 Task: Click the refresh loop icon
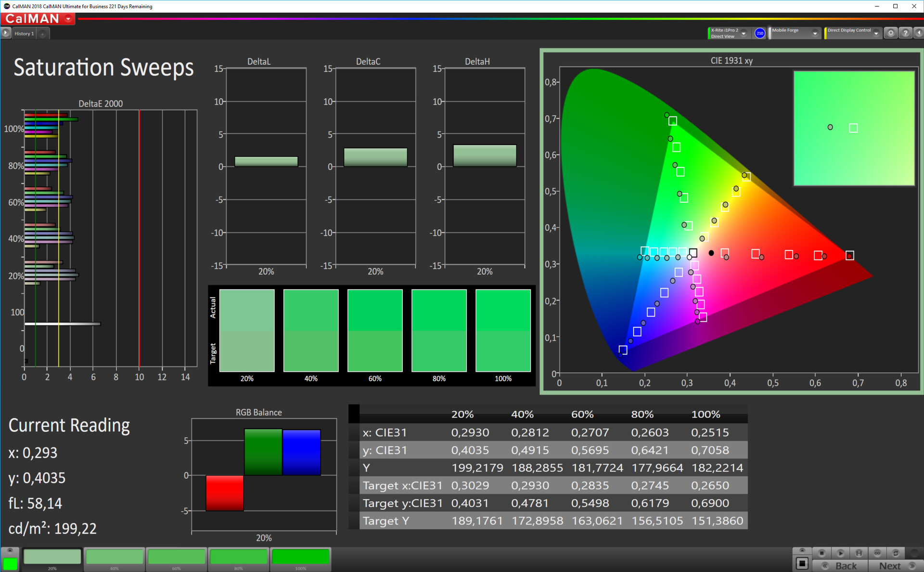pyautogui.click(x=896, y=553)
